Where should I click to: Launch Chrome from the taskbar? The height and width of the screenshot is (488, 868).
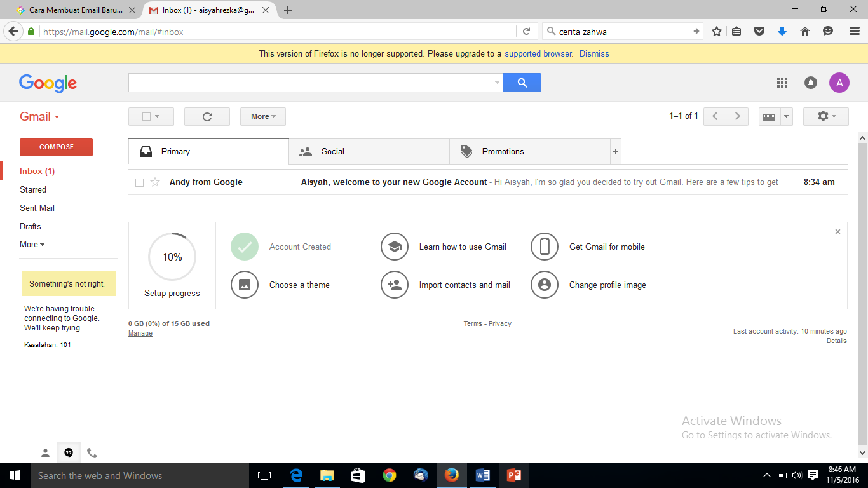click(x=390, y=475)
